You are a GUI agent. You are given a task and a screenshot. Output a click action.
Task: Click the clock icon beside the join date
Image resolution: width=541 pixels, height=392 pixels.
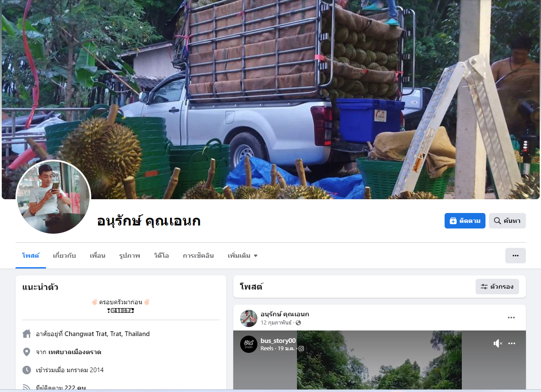27,370
